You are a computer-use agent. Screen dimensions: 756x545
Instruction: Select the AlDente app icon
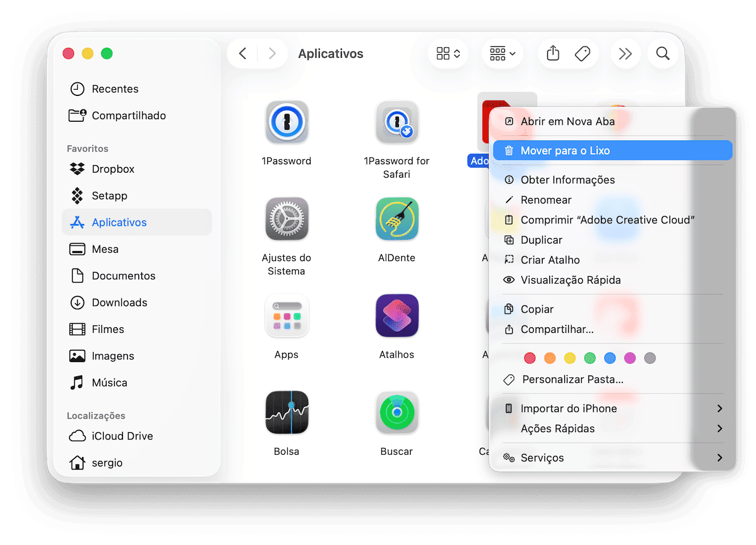[x=397, y=219]
